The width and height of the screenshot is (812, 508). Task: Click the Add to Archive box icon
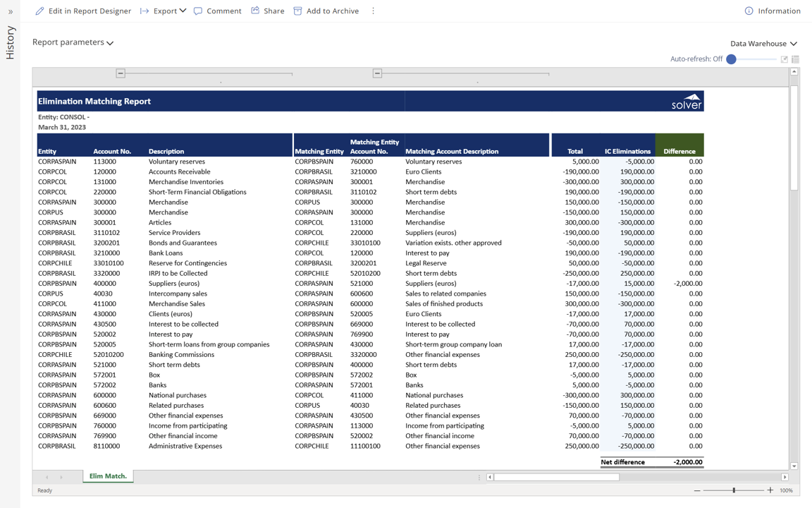tap(297, 11)
